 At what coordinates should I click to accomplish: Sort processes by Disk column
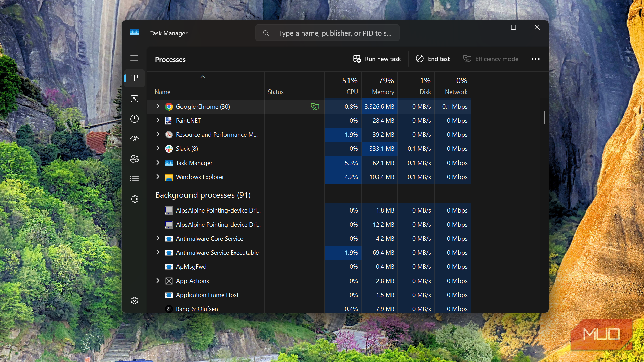tap(416, 85)
